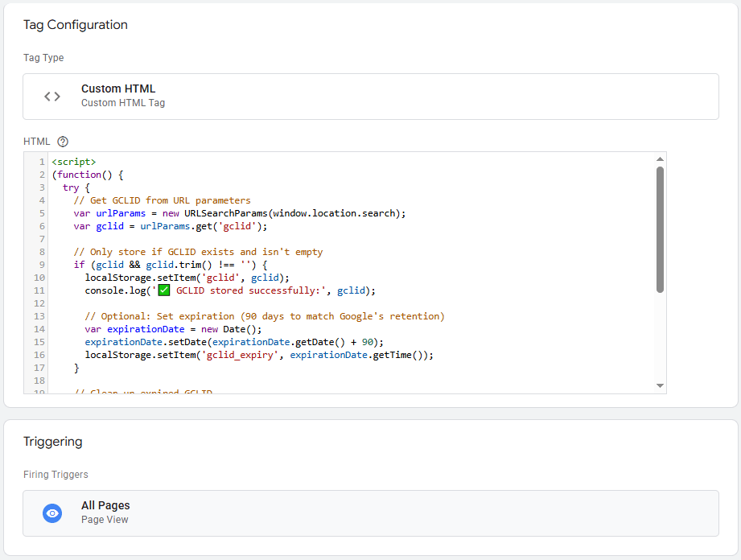
Task: Open the All Pages firing trigger
Action: coord(370,513)
